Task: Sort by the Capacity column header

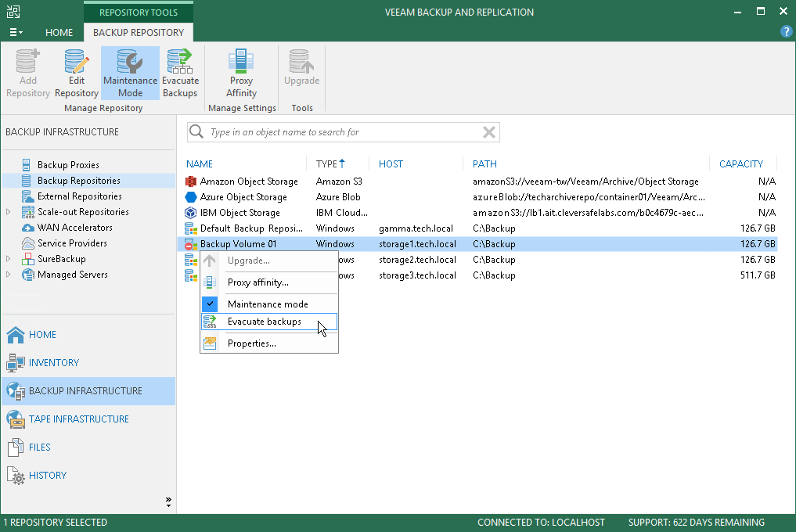Action: click(x=740, y=164)
